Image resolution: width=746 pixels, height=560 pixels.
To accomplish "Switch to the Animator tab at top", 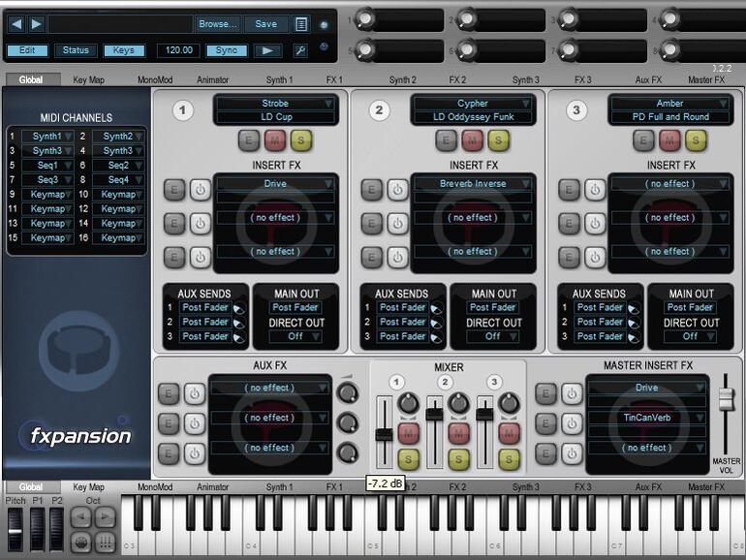I will pyautogui.click(x=213, y=80).
